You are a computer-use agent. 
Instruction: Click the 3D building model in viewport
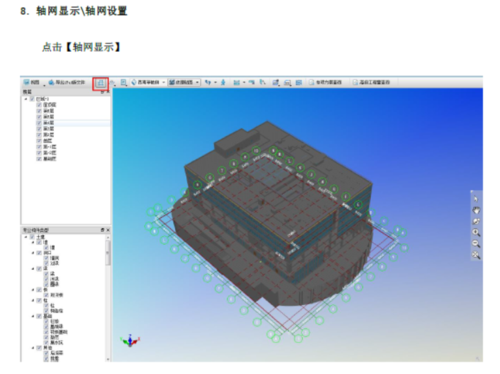[273, 213]
